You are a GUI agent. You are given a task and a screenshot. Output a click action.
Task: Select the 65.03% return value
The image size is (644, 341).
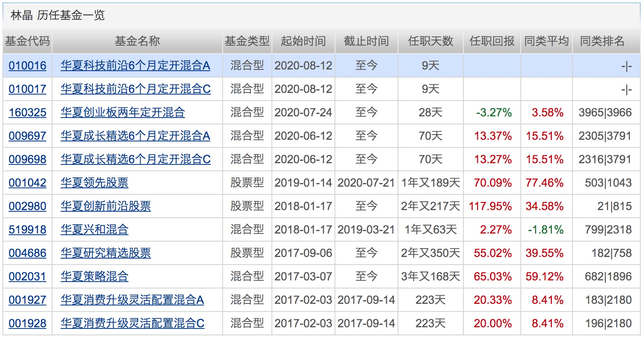pyautogui.click(x=493, y=276)
